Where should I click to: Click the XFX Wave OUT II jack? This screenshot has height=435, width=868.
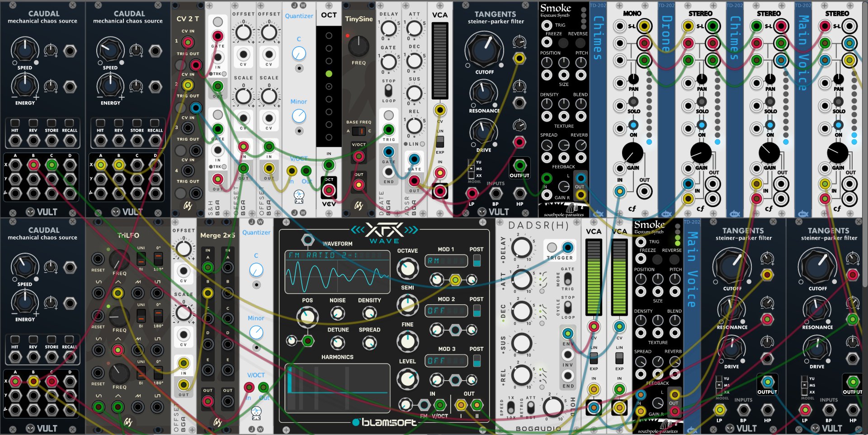pos(476,405)
